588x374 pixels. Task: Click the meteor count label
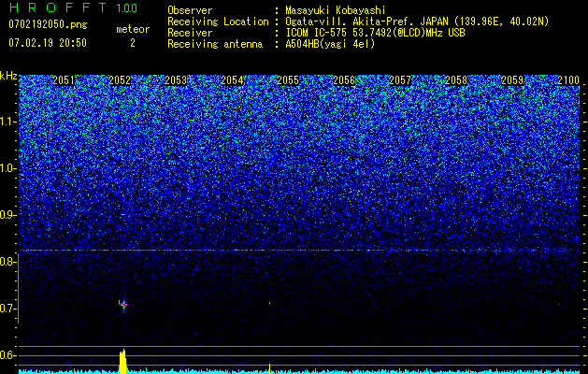click(133, 29)
